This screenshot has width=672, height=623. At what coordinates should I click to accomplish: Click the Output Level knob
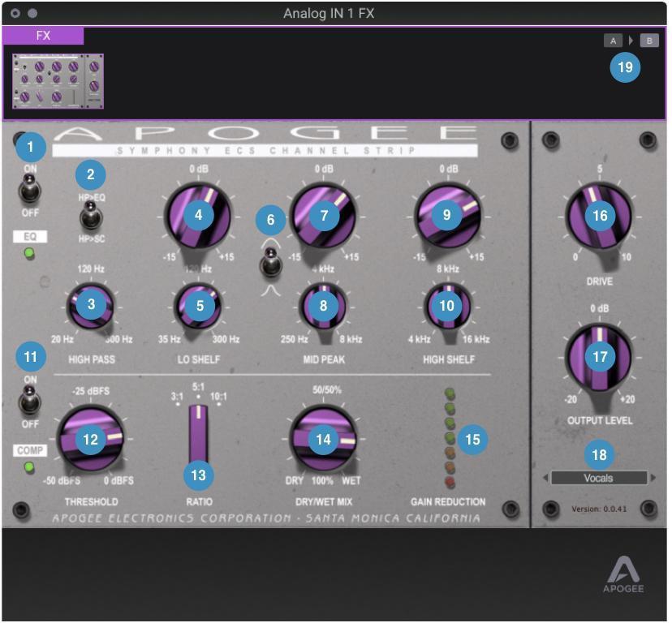point(600,358)
